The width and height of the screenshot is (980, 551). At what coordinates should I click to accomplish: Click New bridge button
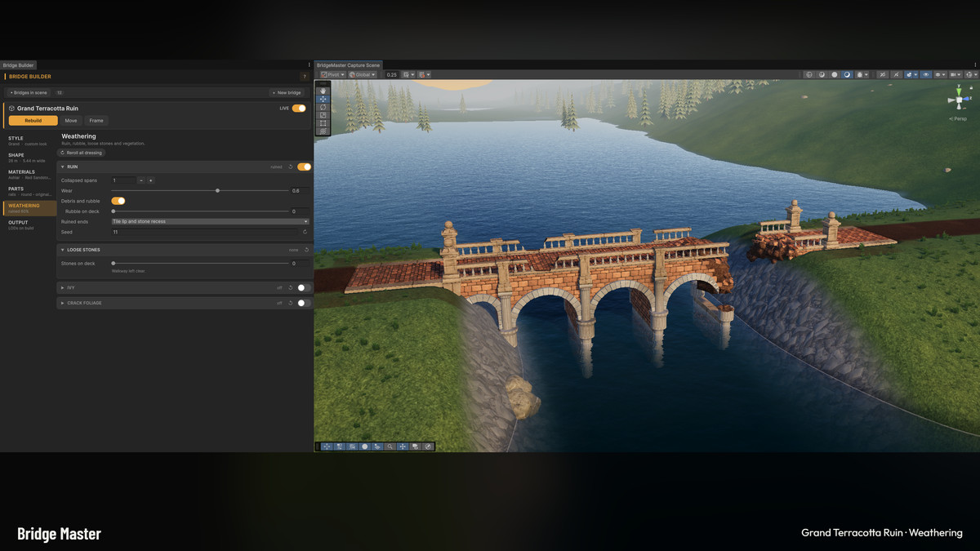tap(287, 93)
